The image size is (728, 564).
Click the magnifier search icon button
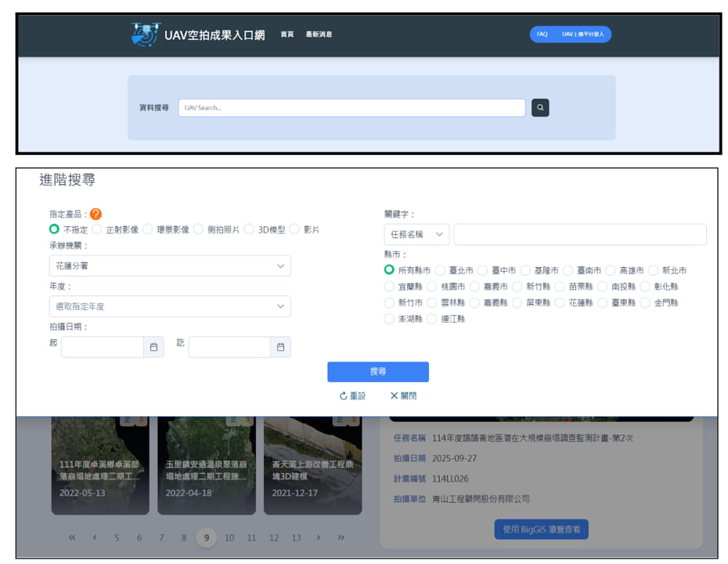click(x=540, y=107)
